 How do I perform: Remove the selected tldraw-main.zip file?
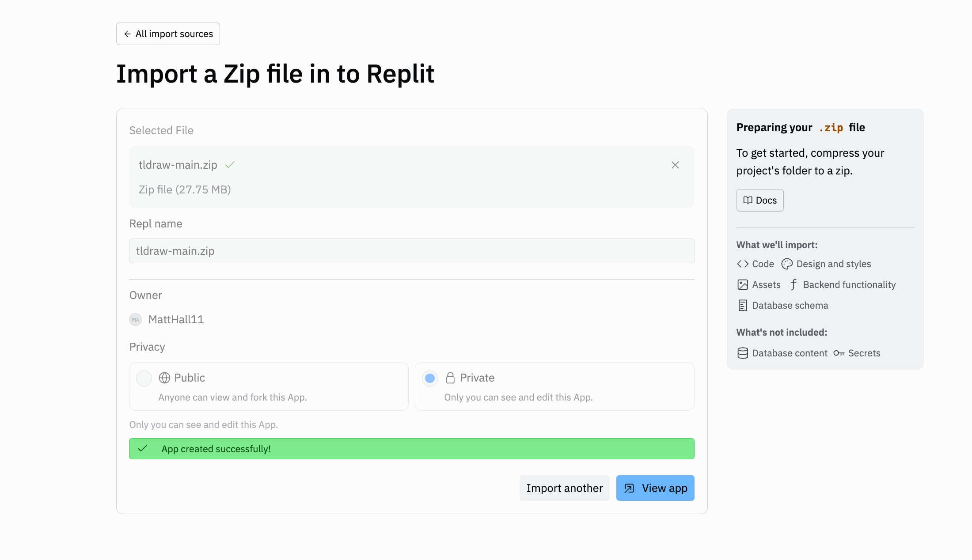[675, 165]
